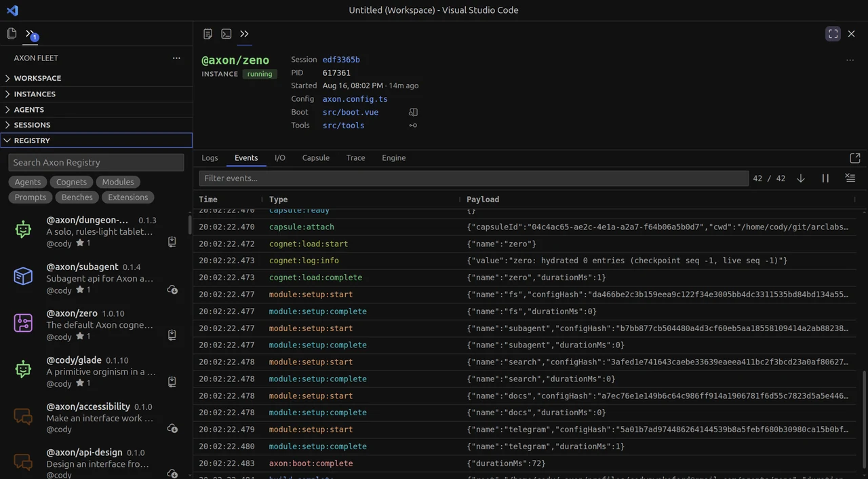Focus the Filter events input
Image resolution: width=868 pixels, height=479 pixels.
click(x=473, y=178)
